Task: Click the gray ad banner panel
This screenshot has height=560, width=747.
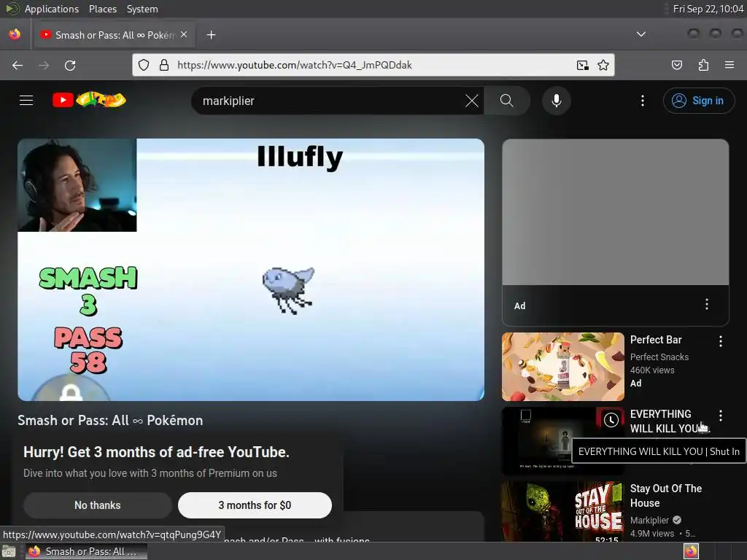Action: coord(616,212)
